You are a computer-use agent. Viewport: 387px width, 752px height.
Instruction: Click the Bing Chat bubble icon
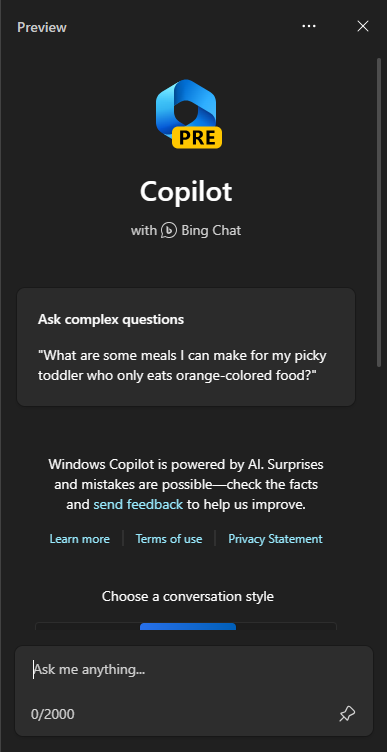coord(169,230)
